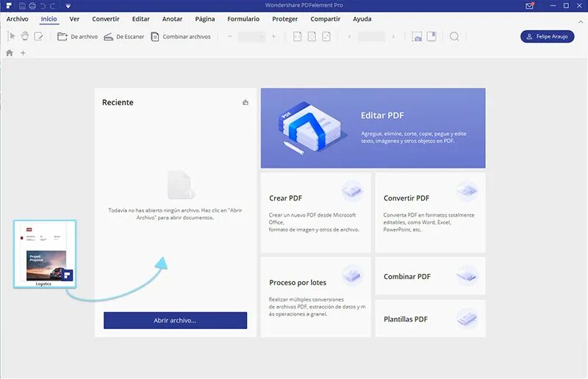
Task: Click the redo arrow in title bar
Action: coord(52,6)
